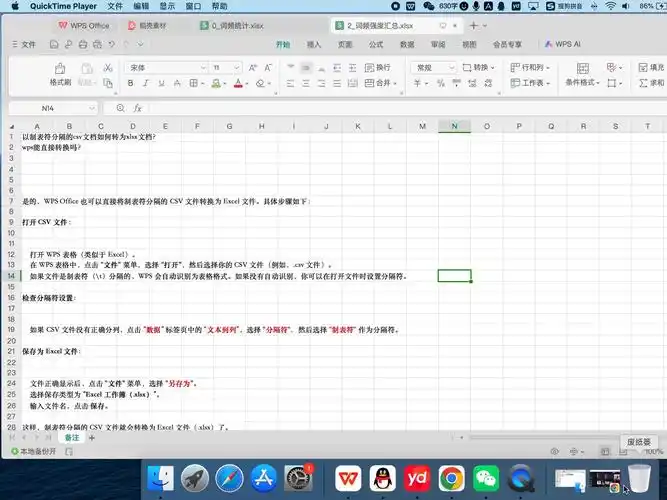Image resolution: width=667 pixels, height=500 pixels.
Task: Toggle italic text formatting
Action: click(146, 84)
